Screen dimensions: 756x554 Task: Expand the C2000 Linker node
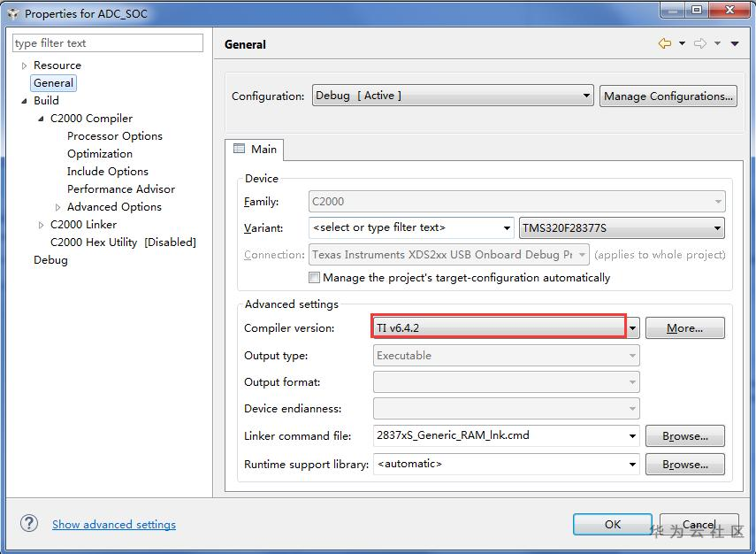(x=41, y=225)
